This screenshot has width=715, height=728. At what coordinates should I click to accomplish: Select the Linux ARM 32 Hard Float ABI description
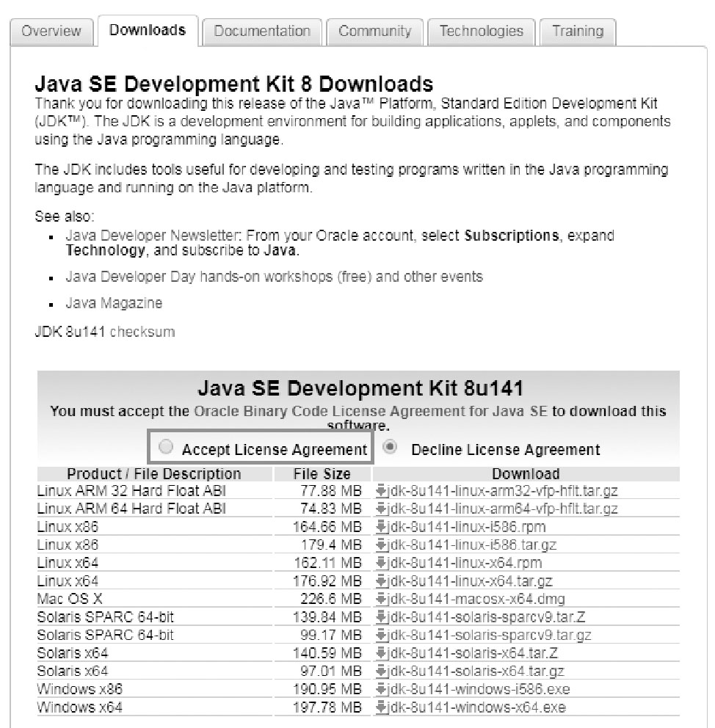[x=131, y=491]
